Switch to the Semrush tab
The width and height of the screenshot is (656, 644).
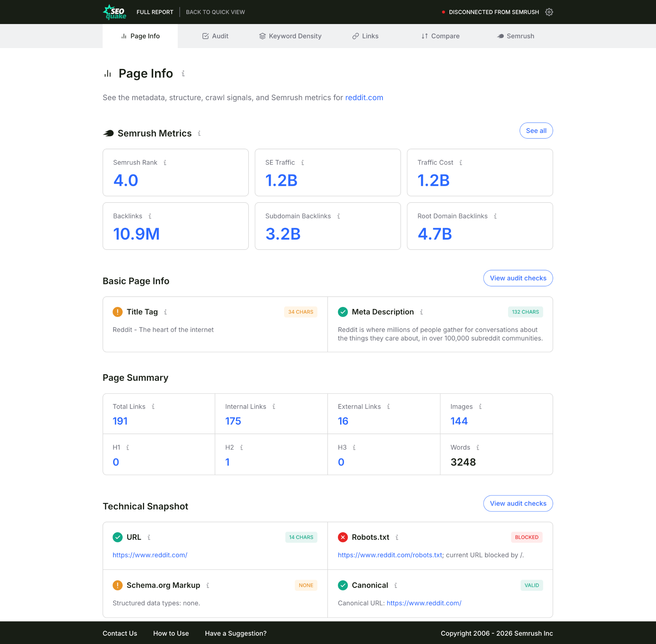point(515,36)
